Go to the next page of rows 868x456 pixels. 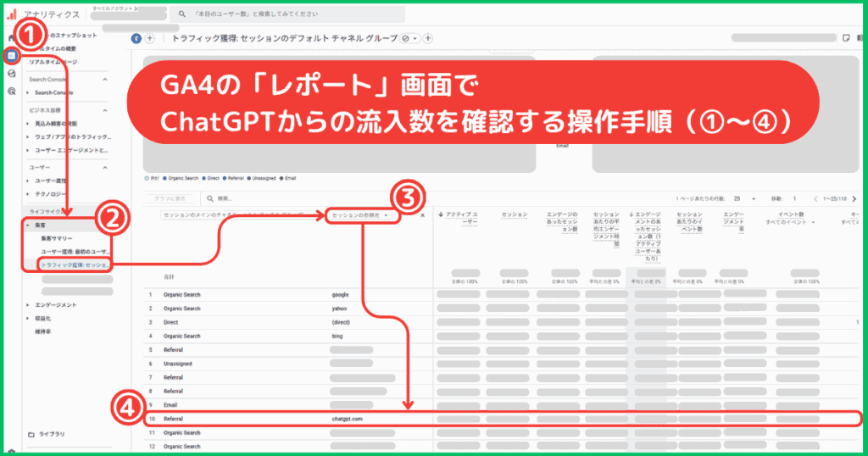[854, 198]
